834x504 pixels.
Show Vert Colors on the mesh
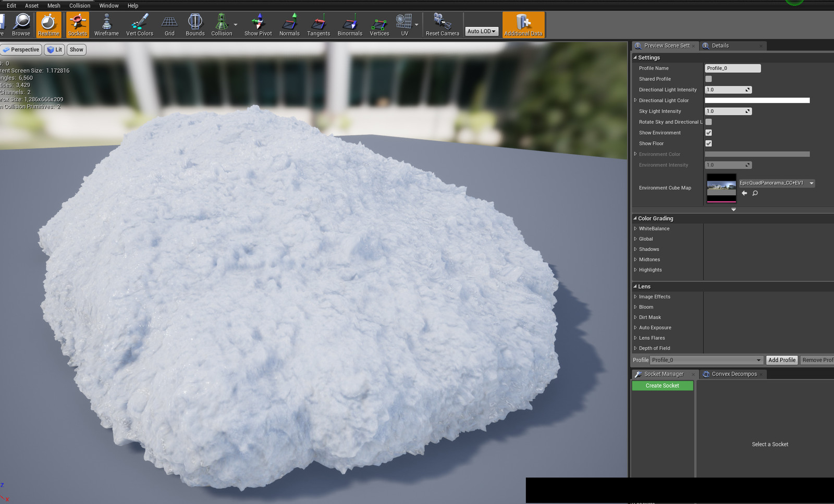click(x=140, y=24)
